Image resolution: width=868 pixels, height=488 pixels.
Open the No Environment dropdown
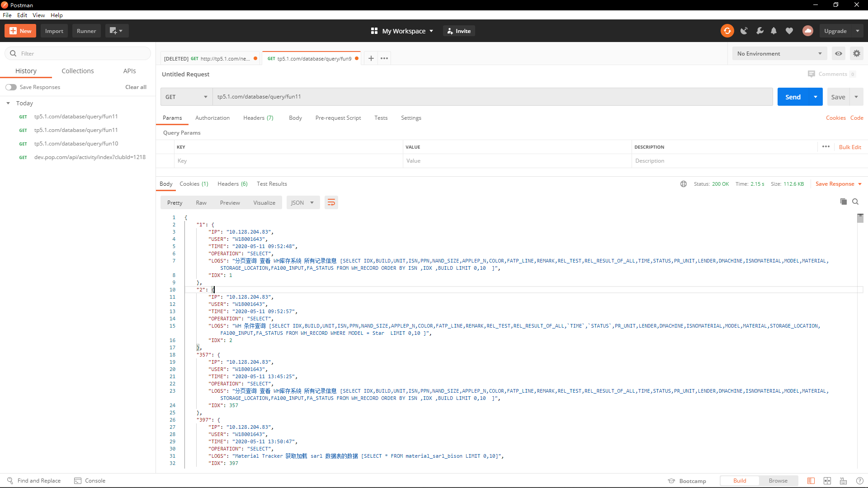[779, 53]
